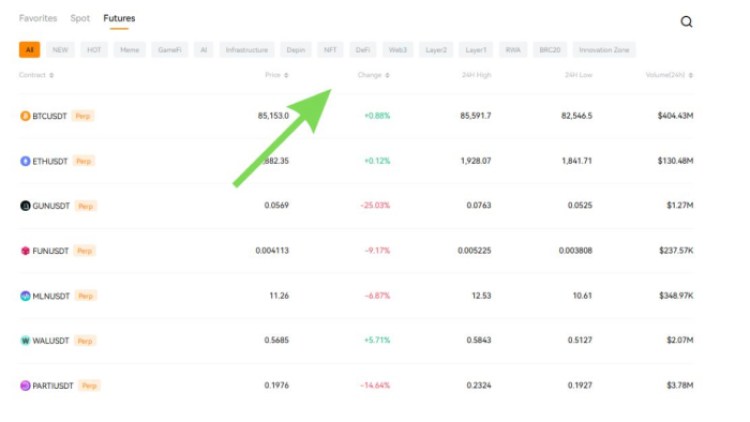
Task: Click GUNUSDT change value -25.03%
Action: [375, 205]
